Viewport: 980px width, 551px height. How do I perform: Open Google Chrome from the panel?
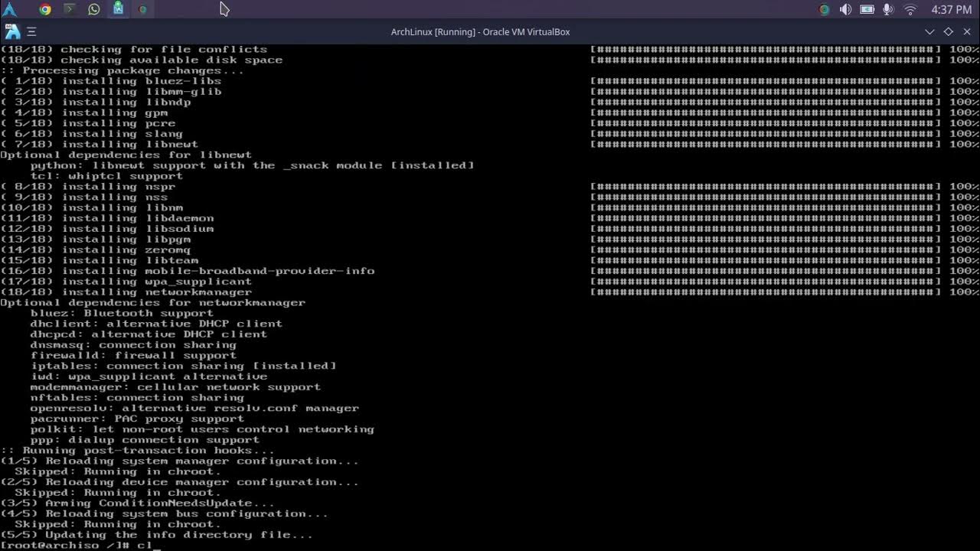coord(45,9)
